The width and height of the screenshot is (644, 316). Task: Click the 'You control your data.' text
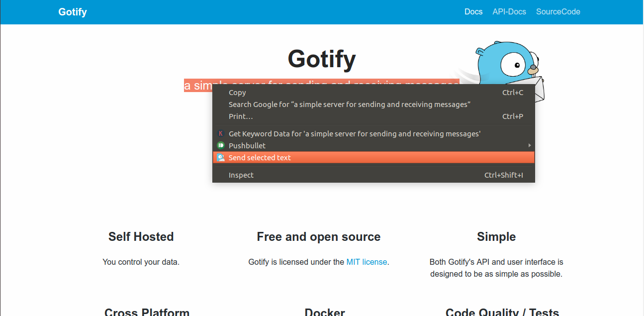[x=141, y=262]
